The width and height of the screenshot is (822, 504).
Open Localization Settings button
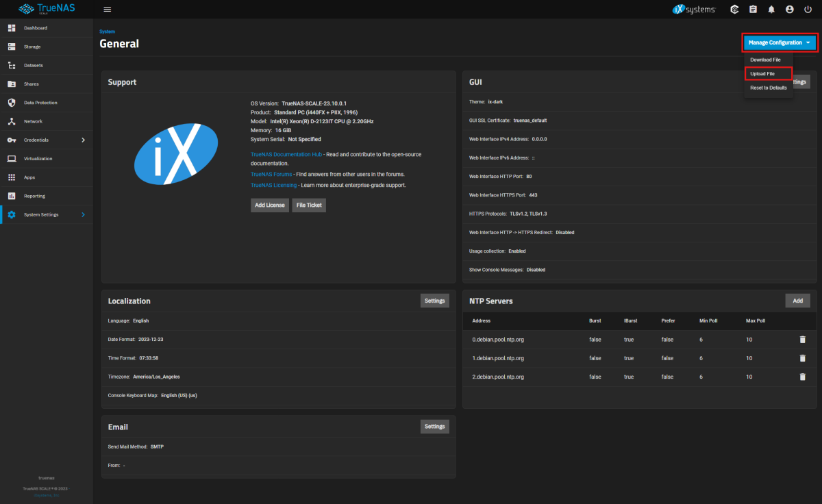435,300
